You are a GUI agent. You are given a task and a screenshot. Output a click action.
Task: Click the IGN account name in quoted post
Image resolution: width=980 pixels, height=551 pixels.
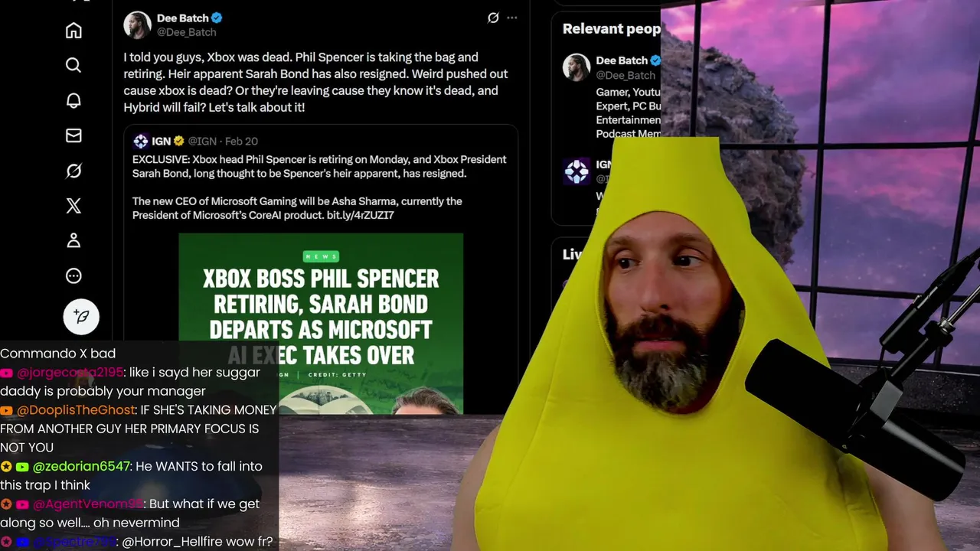pos(161,141)
